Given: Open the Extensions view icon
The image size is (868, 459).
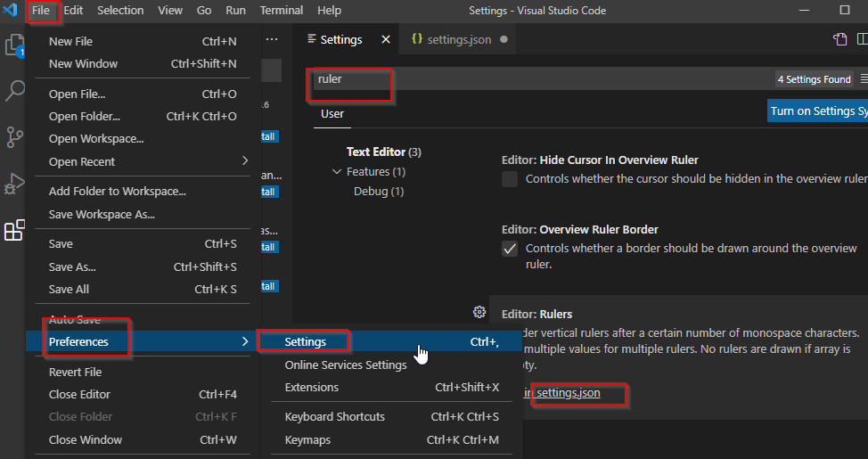Looking at the screenshot, I should (x=14, y=230).
